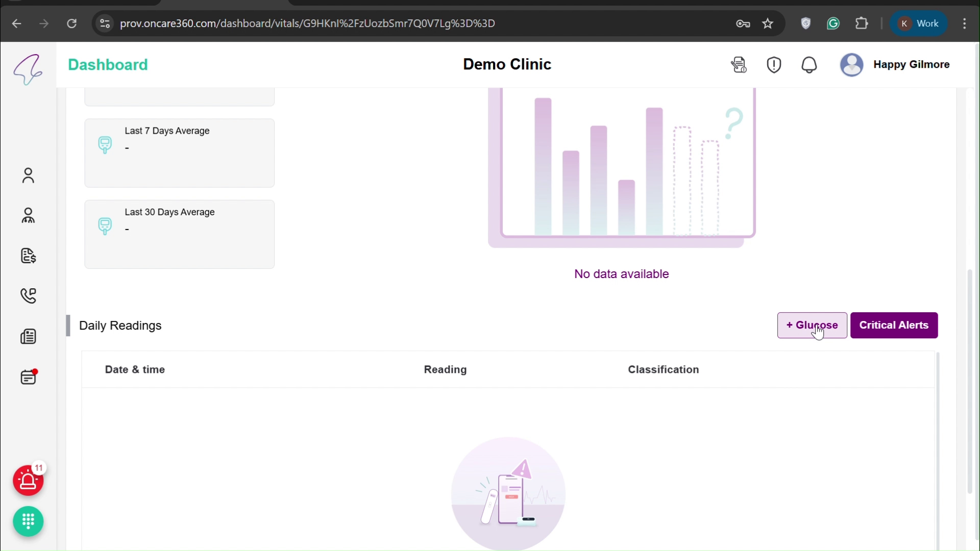The image size is (980, 551).
Task: Click the OnCare360 logo in top-left corner
Action: pyautogui.click(x=29, y=69)
